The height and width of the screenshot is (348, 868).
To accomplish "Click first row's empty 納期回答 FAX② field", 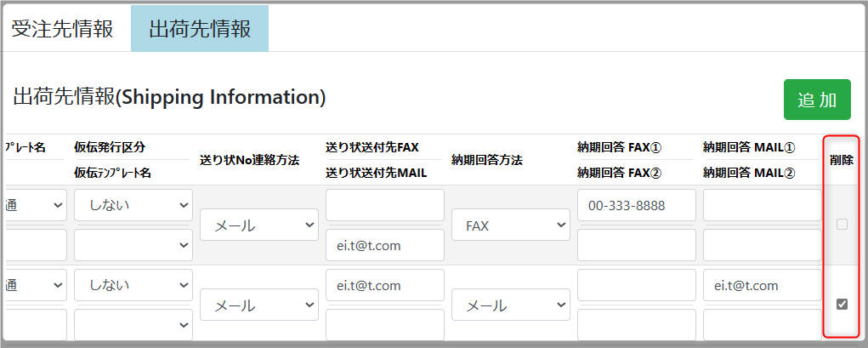I will pos(636,245).
